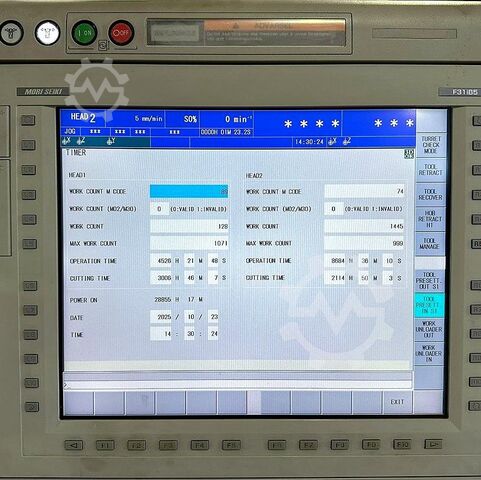
Task: Tap the F3 function key
Action: 168,445
